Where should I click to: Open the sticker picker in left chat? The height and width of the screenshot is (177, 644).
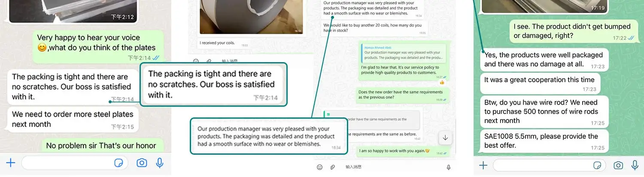[x=119, y=163]
